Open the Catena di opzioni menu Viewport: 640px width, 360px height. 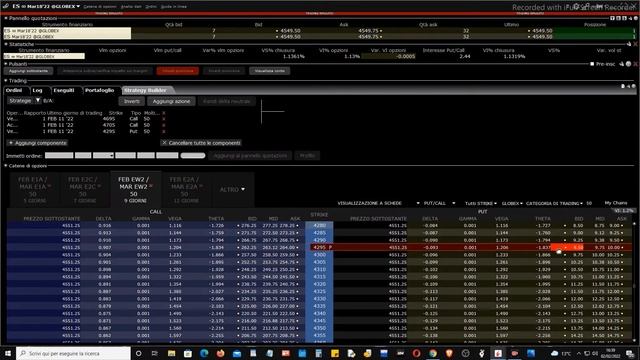click(100, 7)
